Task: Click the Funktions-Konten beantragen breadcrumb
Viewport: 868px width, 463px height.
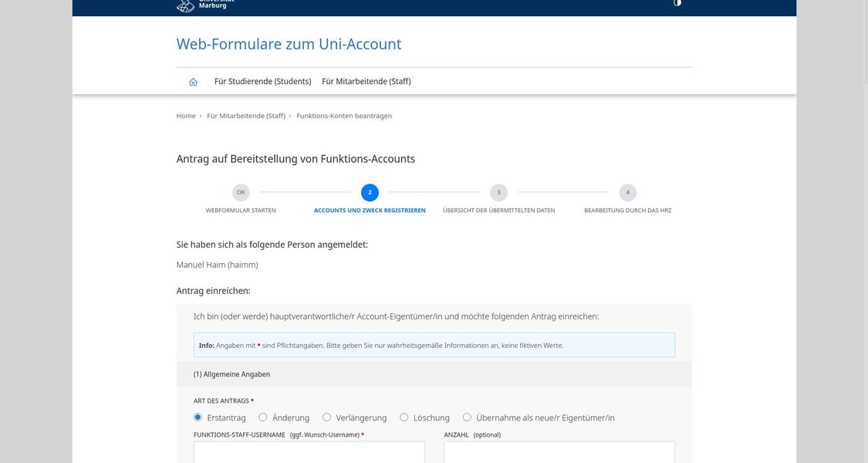Action: [x=344, y=116]
